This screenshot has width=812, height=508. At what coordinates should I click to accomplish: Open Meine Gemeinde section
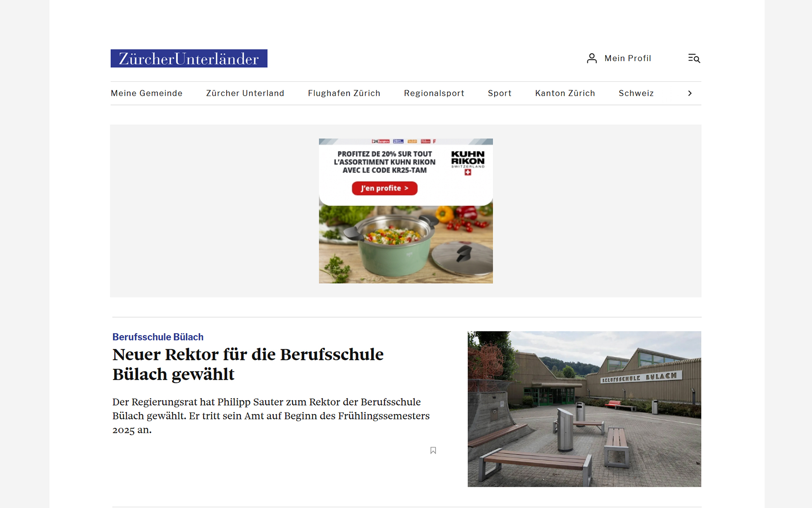click(146, 93)
